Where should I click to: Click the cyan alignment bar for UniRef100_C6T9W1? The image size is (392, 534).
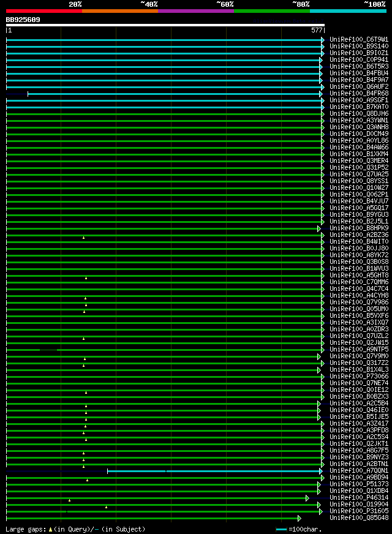(164, 40)
